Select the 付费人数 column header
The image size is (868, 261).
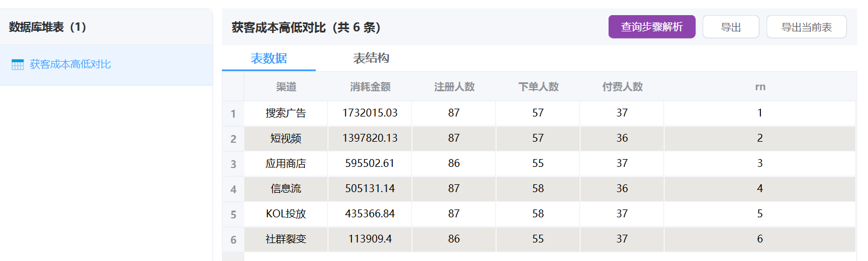(x=622, y=87)
